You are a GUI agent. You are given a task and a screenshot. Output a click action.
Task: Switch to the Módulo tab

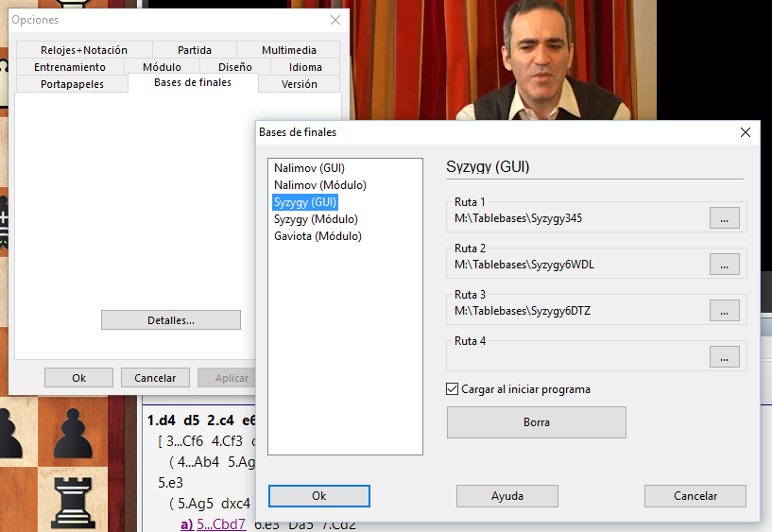coord(162,67)
